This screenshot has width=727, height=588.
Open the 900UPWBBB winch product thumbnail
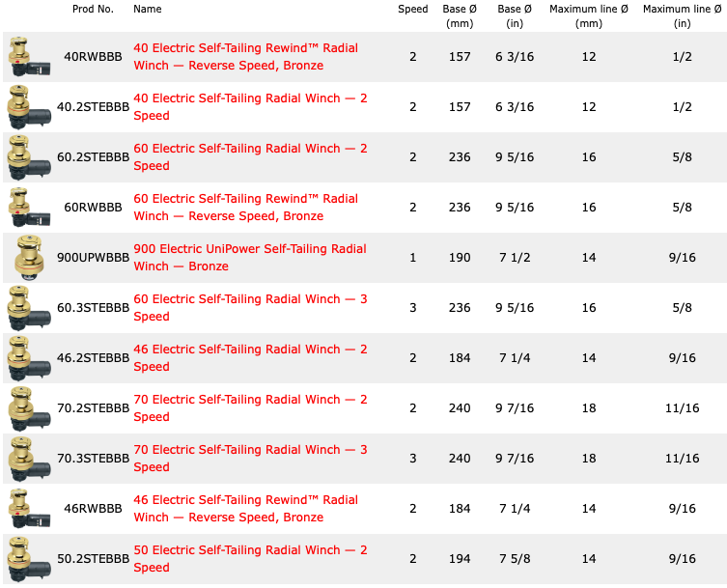coord(30,258)
